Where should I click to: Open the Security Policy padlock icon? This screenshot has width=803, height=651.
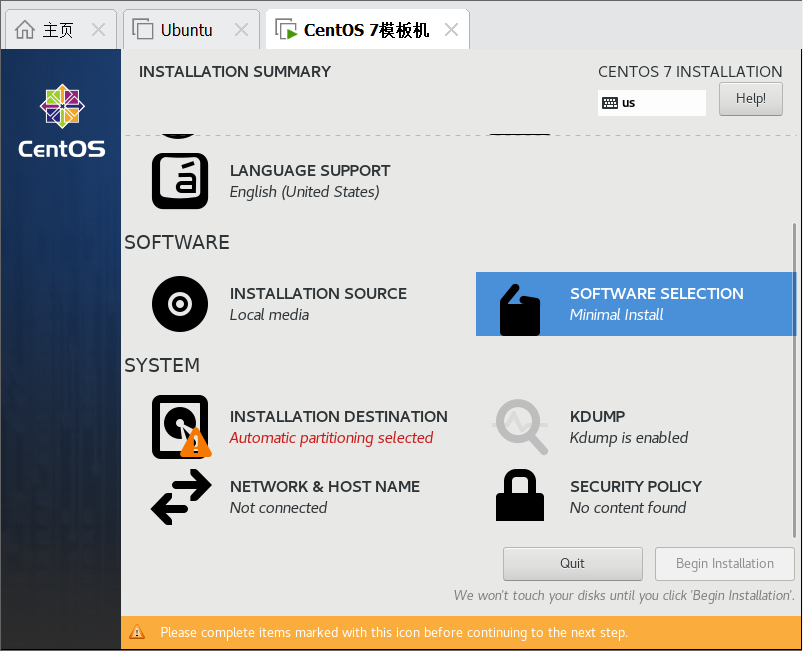coord(520,495)
